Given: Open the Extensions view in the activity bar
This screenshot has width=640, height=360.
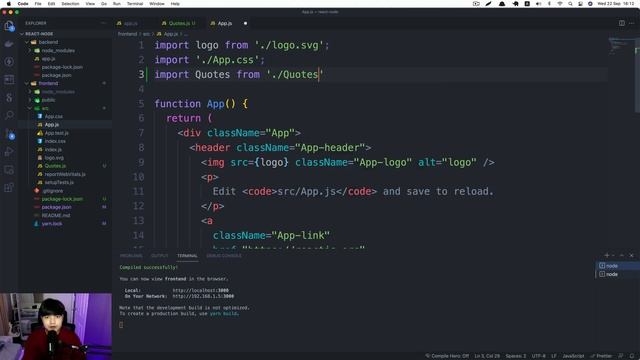Looking at the screenshot, I should click(9, 188).
